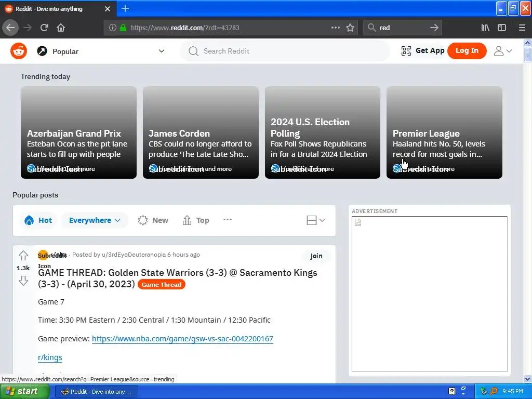Click the browser search box containing red
532x399 pixels.
pos(403,28)
